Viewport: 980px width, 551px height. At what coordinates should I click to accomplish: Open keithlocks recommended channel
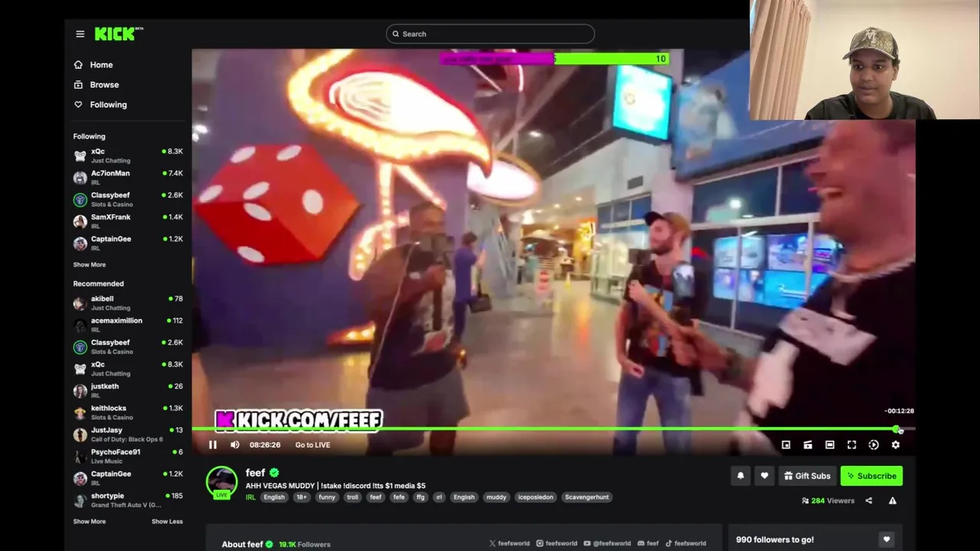click(128, 412)
